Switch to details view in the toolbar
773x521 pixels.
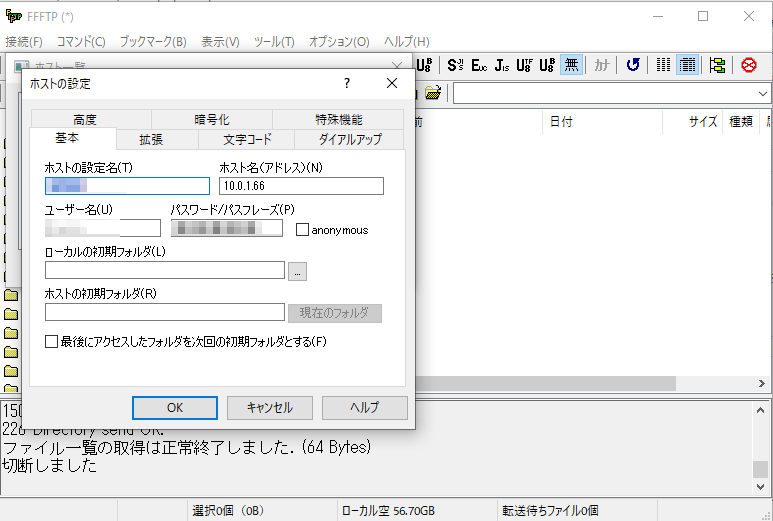point(687,65)
